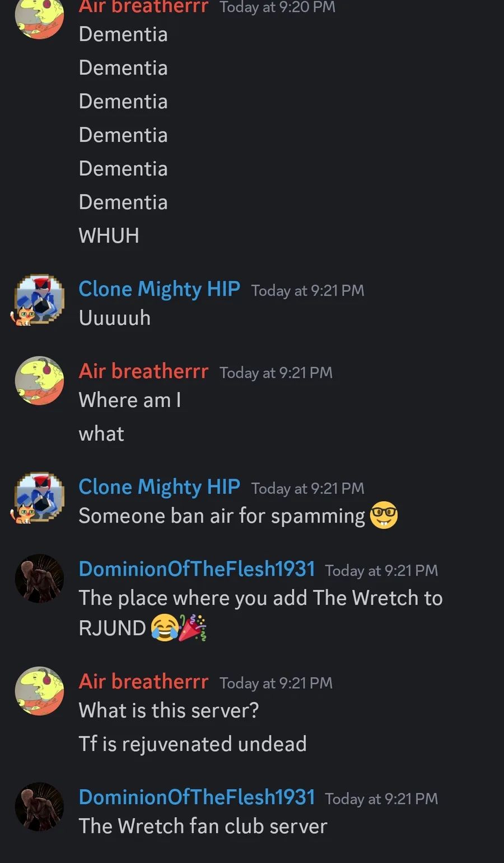Open the DominionOfTheFlesh1931 username above the fan club message
Image resolution: width=504 pixels, height=863 pixels.
click(197, 797)
